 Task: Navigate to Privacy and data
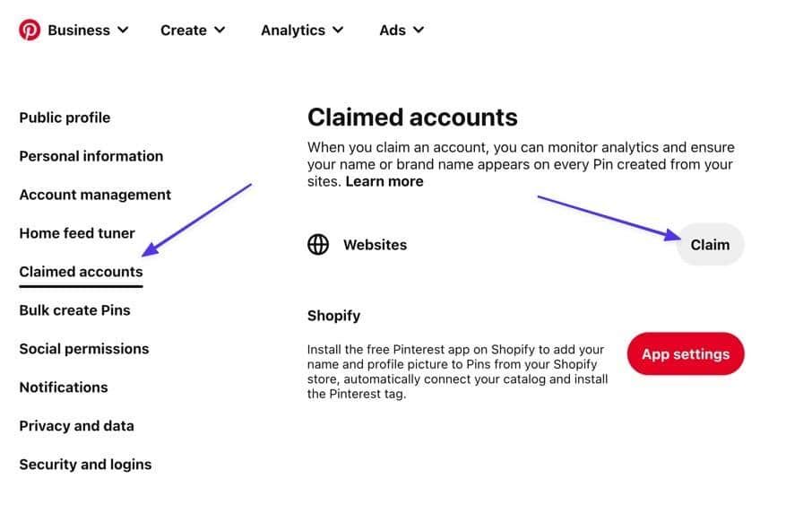point(76,426)
